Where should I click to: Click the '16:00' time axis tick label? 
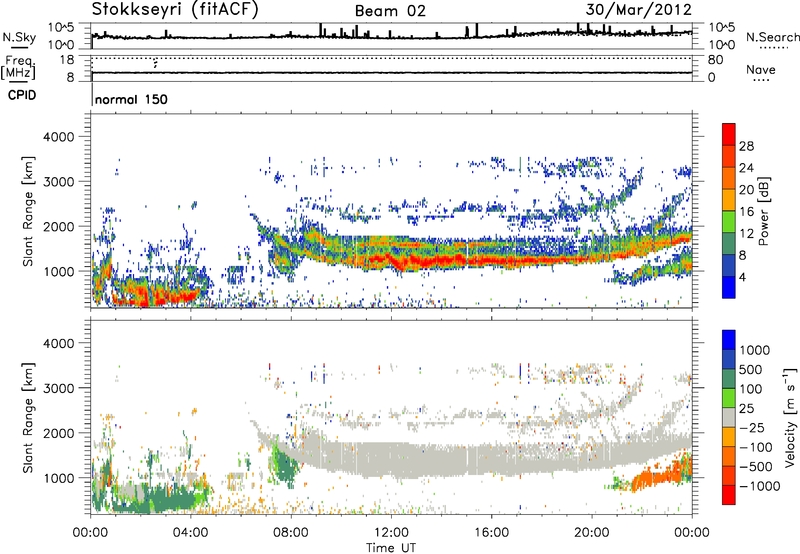(491, 533)
